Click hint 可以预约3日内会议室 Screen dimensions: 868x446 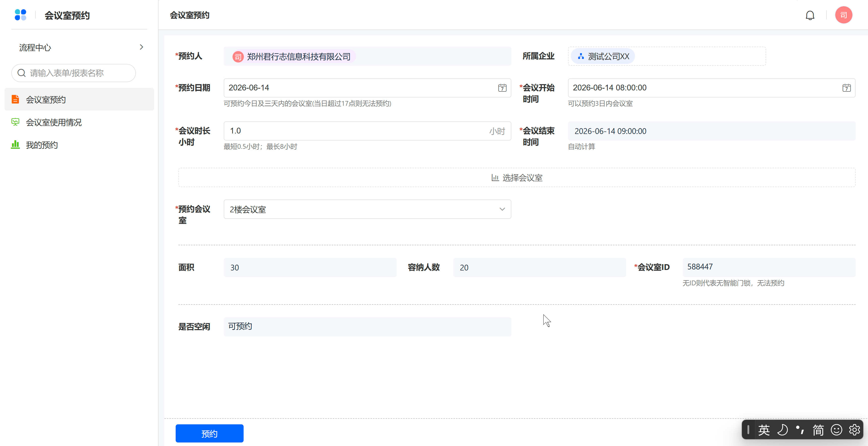600,103
